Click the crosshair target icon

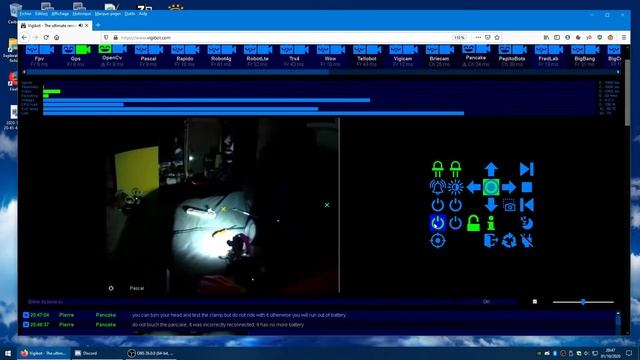pyautogui.click(x=438, y=241)
